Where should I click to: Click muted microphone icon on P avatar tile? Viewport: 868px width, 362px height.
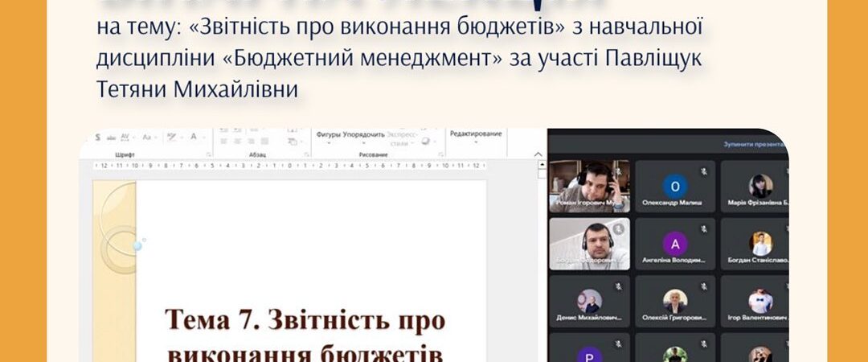pos(618,343)
